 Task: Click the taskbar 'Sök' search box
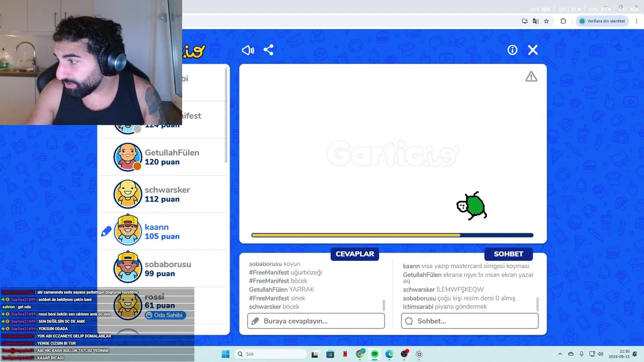click(x=271, y=354)
